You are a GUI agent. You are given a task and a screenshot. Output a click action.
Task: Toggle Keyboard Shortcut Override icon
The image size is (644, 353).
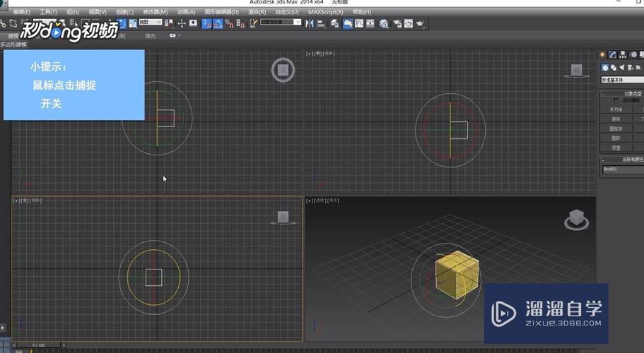(193, 24)
